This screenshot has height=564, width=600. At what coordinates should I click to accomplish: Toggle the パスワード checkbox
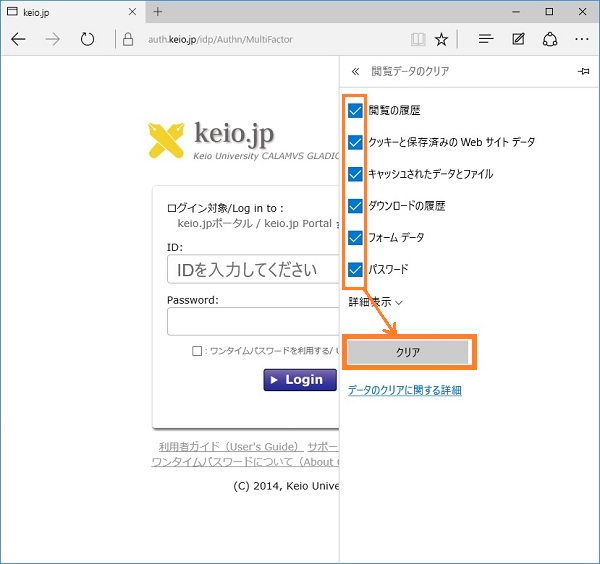[x=355, y=269]
